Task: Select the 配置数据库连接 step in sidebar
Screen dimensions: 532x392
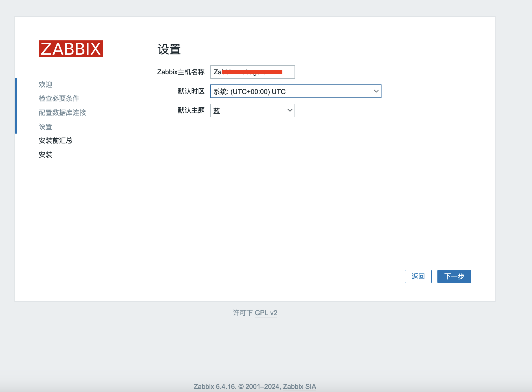Action: point(62,112)
